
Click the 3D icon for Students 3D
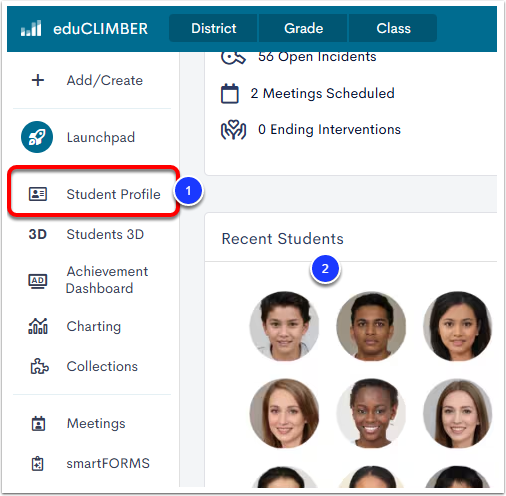coord(37,234)
